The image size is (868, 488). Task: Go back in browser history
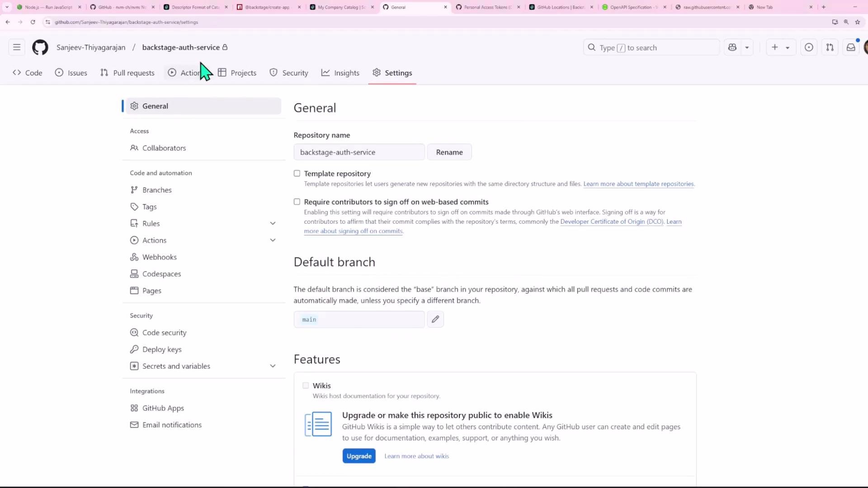point(8,22)
